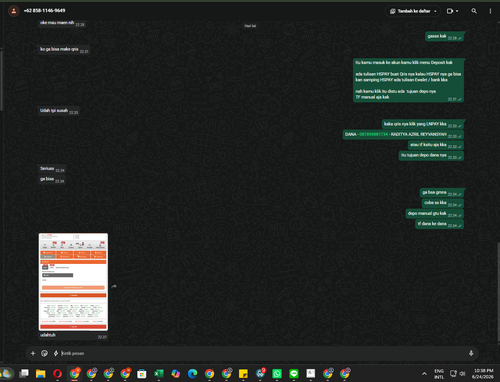Open Microsoft Store from the taskbar
The image size is (500, 382).
pos(142,373)
